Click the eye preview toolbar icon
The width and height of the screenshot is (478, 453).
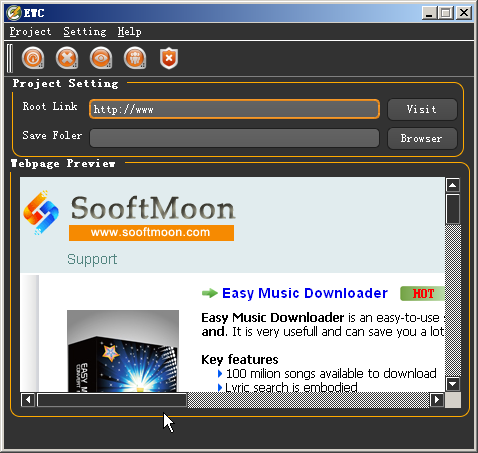pyautogui.click(x=101, y=58)
